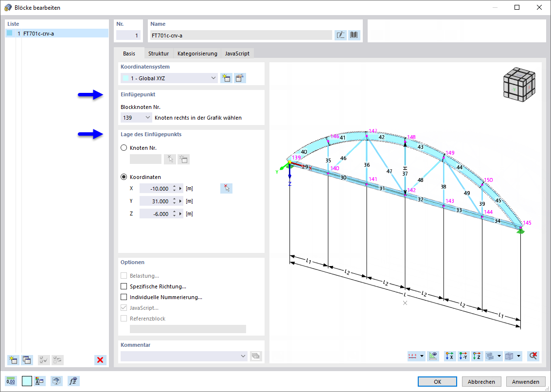Click the reset zoom magnifier icon
This screenshot has width=551, height=392.
tap(533, 356)
